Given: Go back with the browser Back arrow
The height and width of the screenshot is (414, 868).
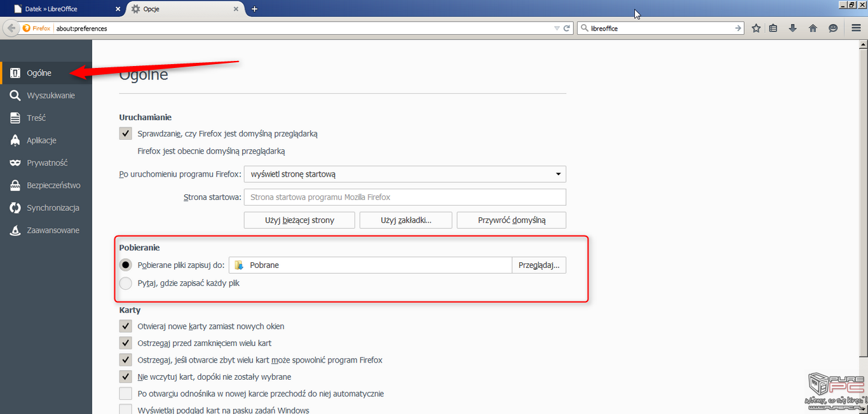Looking at the screenshot, I should (10, 28).
